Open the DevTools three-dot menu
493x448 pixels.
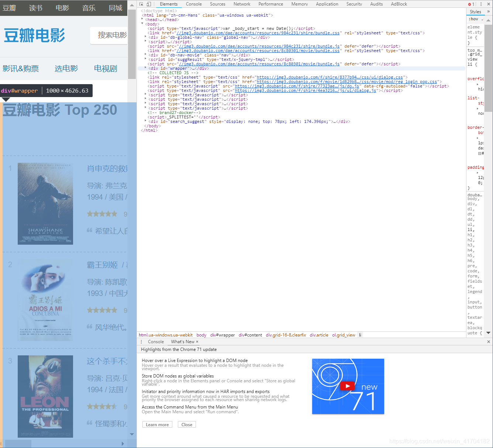point(481,4)
